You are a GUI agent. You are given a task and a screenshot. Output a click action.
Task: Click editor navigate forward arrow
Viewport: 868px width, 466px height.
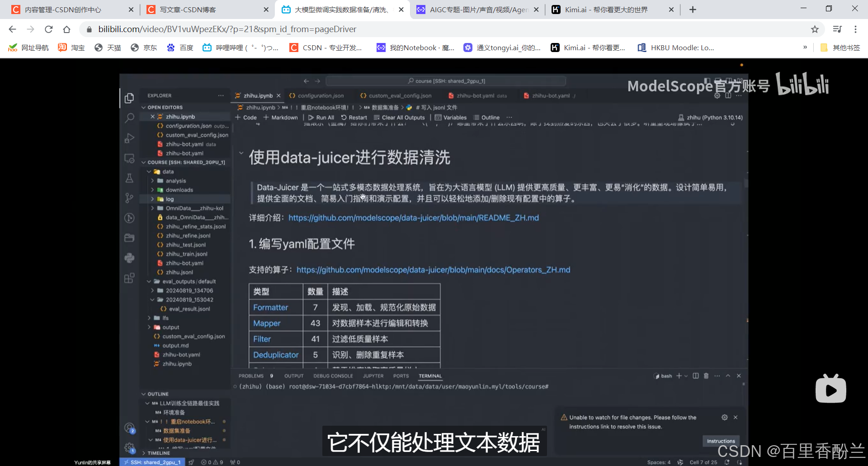(x=317, y=81)
